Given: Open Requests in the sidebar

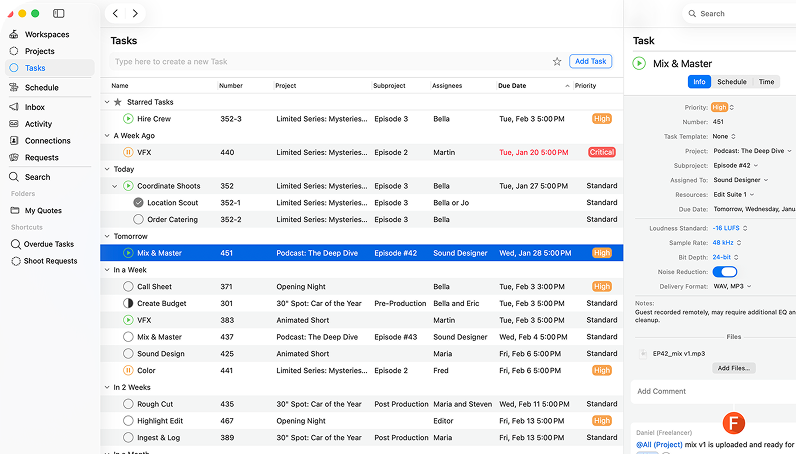Looking at the screenshot, I should [x=42, y=157].
